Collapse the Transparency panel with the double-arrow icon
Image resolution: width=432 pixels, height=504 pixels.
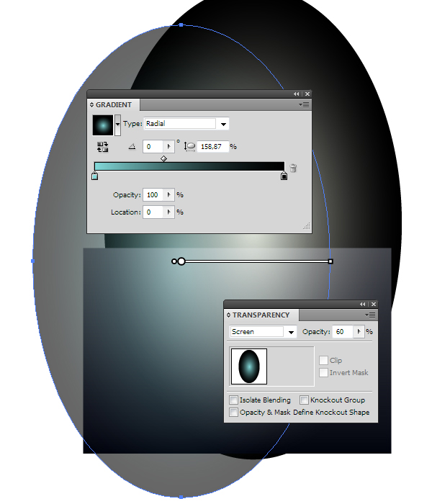[363, 304]
